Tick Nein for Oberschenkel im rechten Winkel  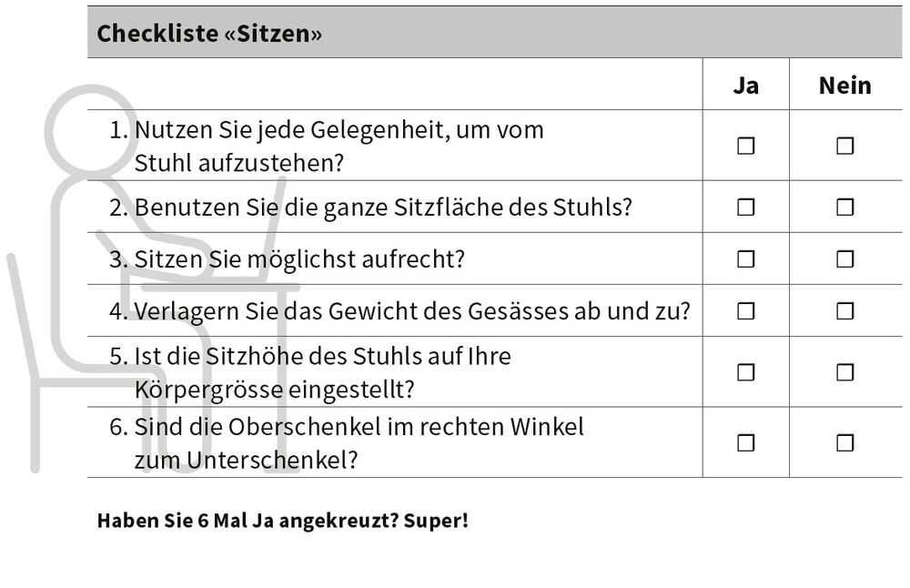pos(845,443)
